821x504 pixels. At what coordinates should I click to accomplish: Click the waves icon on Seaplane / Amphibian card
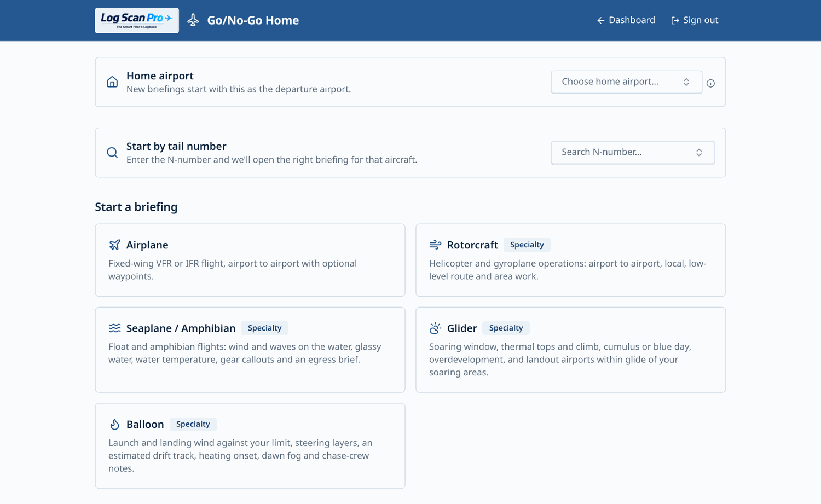coord(114,328)
